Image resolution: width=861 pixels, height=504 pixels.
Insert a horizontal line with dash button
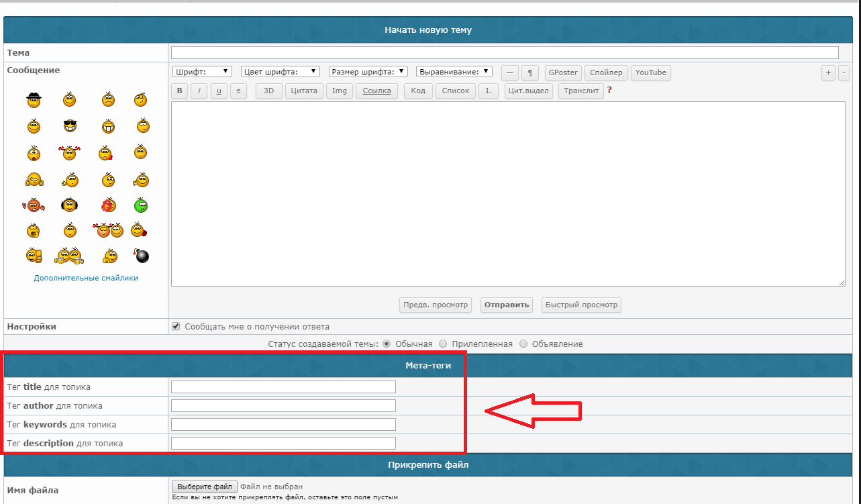(510, 72)
